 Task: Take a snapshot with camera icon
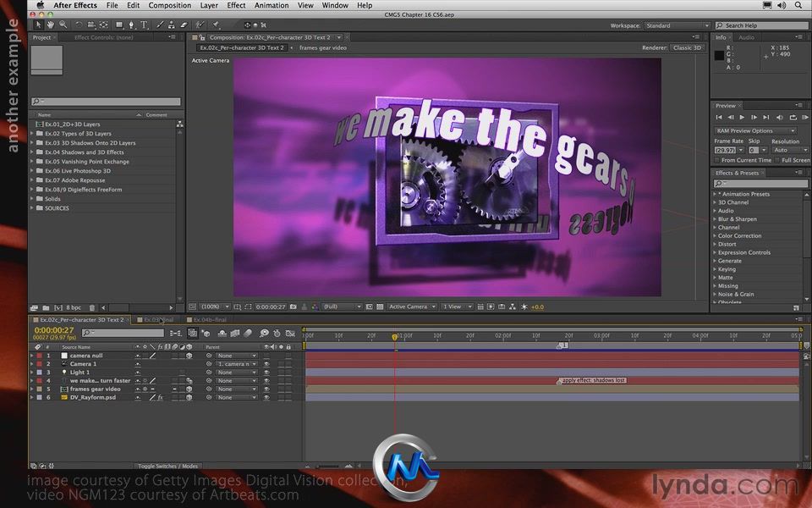(294, 306)
